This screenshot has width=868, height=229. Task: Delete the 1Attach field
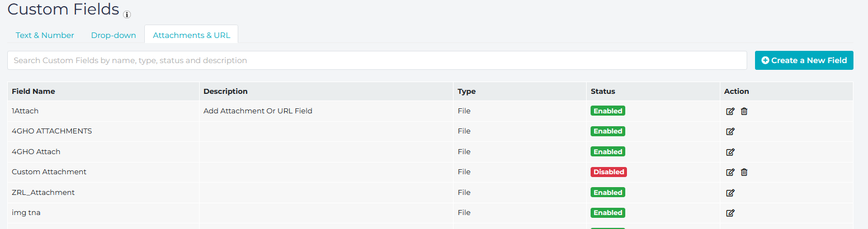point(744,111)
